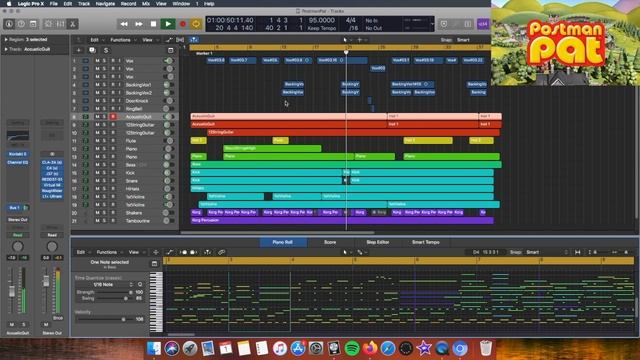This screenshot has width=640, height=360.
Task: Toggle the Inspector button in the control bar
Action: [9, 24]
